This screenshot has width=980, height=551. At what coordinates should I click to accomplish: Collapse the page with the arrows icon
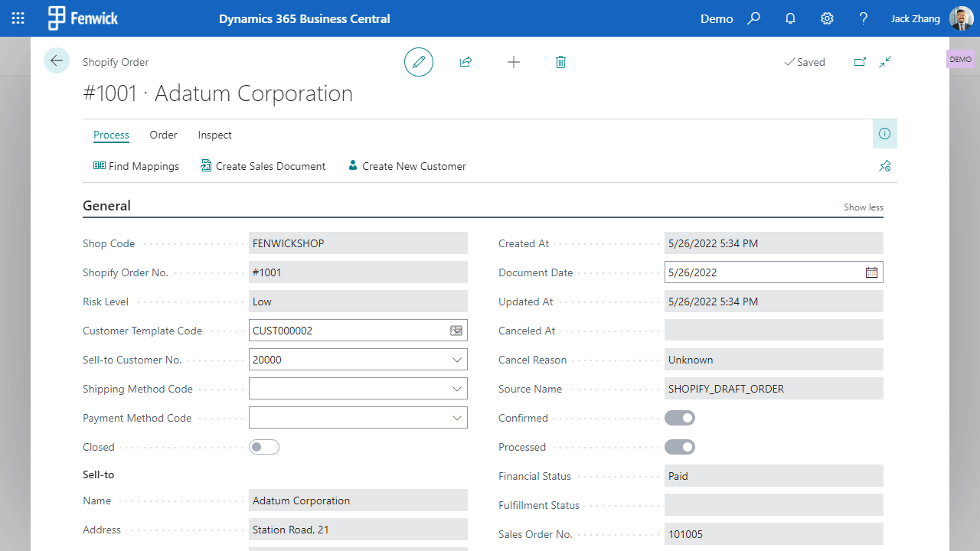pos(886,62)
